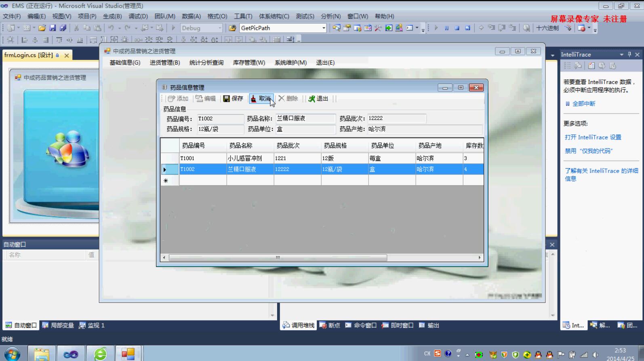Viewport: 644px width, 361px height.
Task: Open 进货管理(B) menu
Action: coord(165,63)
